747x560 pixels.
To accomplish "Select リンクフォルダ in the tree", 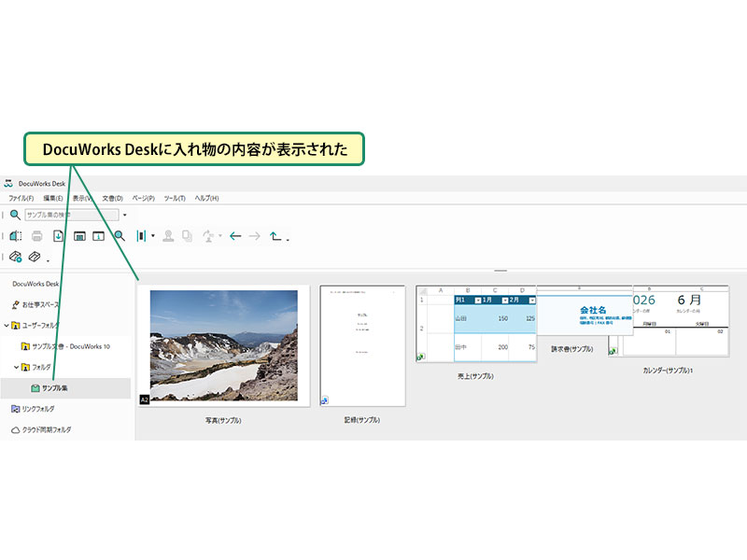I will [38, 409].
